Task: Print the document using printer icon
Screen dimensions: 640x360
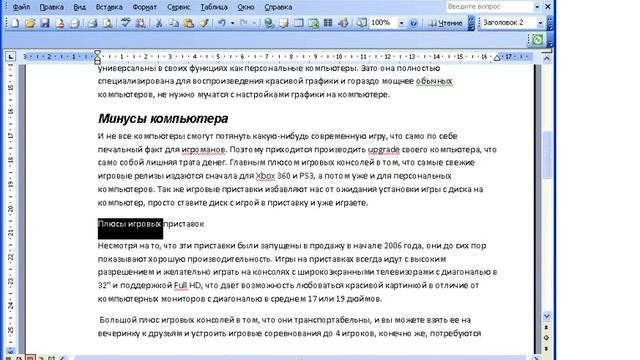Action: 93,23
